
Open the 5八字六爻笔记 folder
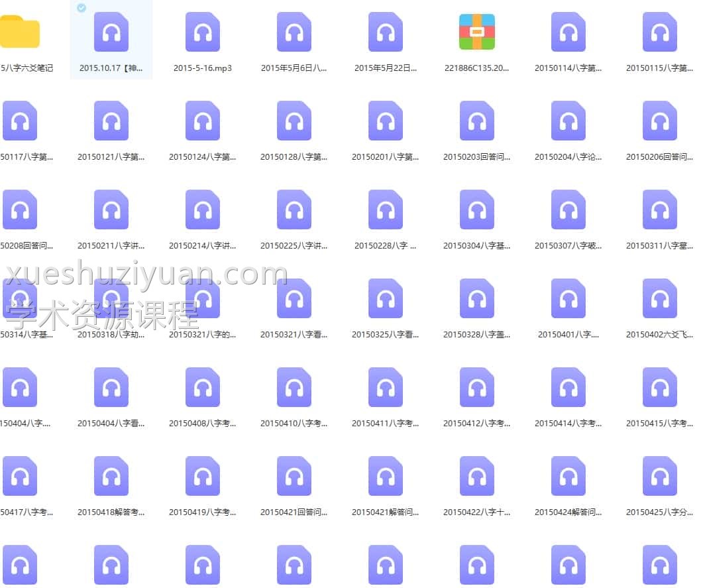22,31
